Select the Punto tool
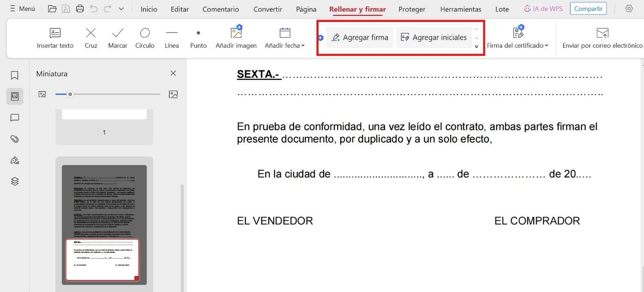 point(198,38)
